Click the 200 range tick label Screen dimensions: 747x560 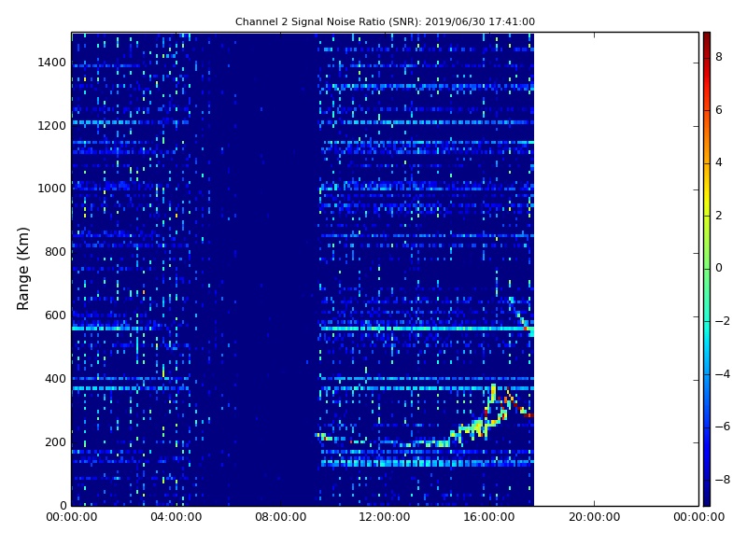click(x=55, y=441)
